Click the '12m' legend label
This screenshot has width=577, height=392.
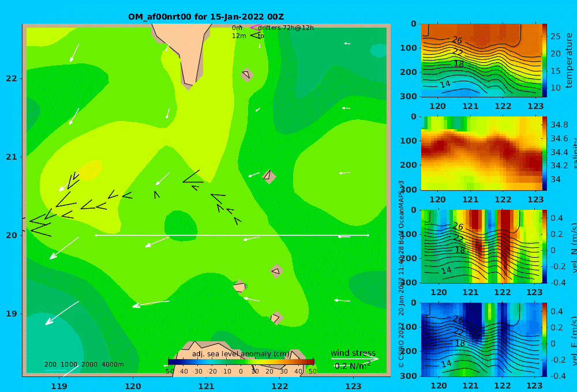coord(239,36)
